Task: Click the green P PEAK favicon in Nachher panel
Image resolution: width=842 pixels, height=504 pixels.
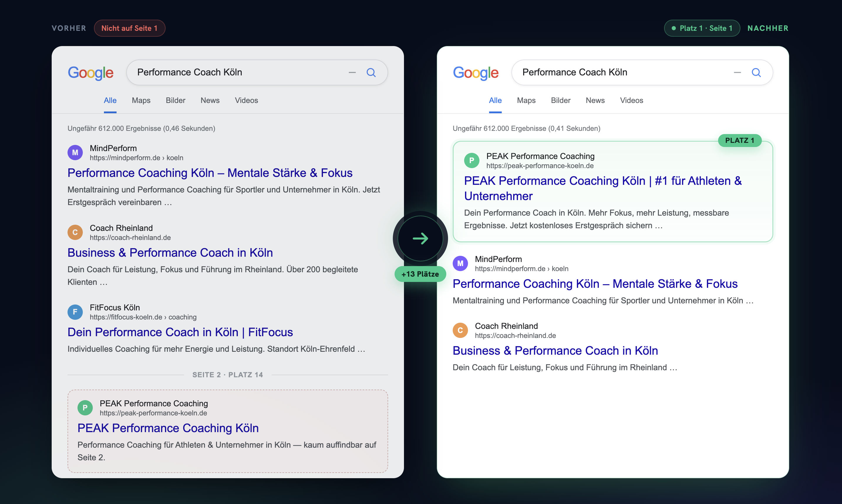Action: [x=471, y=160]
